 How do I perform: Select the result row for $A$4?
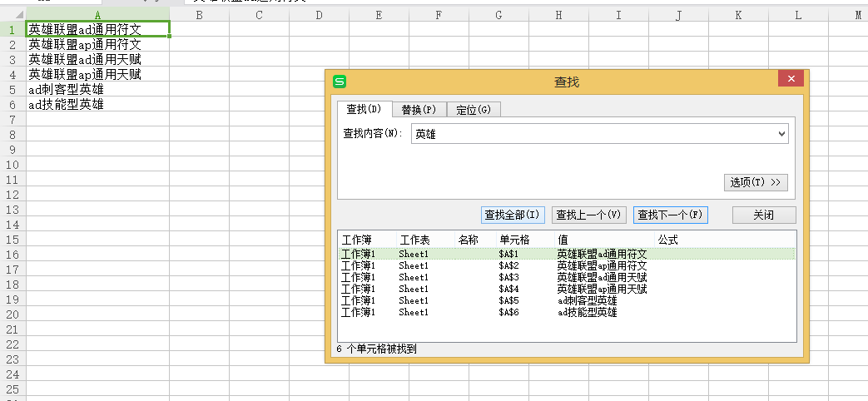click(567, 289)
